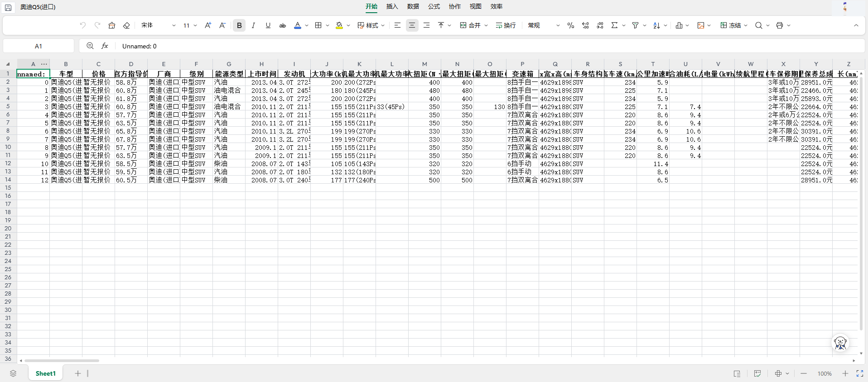
Task: Collapse the toolbar with the chevron
Action: click(x=856, y=25)
